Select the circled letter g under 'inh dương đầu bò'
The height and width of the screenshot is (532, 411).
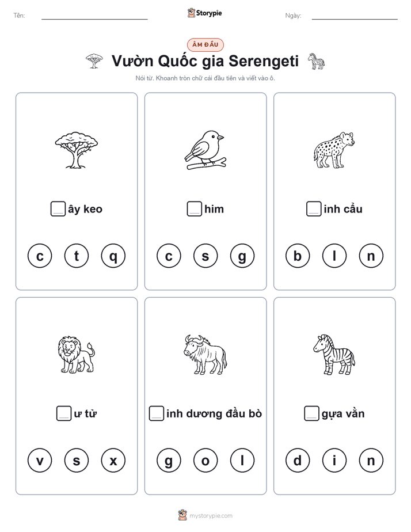169,461
